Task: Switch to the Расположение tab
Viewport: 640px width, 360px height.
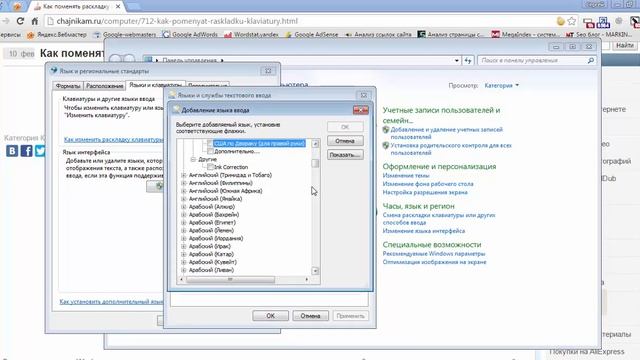Action: (104, 86)
